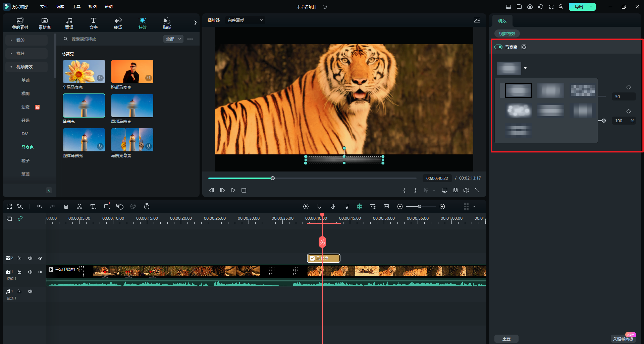The height and width of the screenshot is (344, 644).
Task: Open the 全部 filter dropdown
Action: (x=173, y=39)
